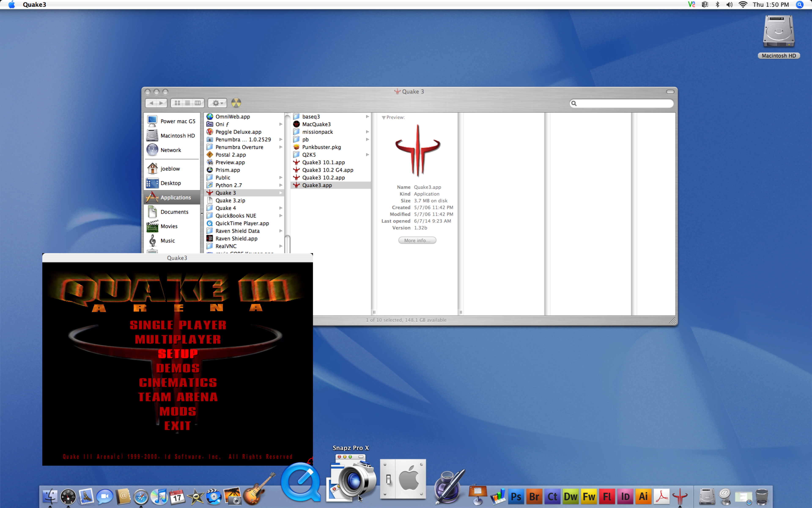
Task: Expand the missionpack folder arrow
Action: [x=368, y=132]
